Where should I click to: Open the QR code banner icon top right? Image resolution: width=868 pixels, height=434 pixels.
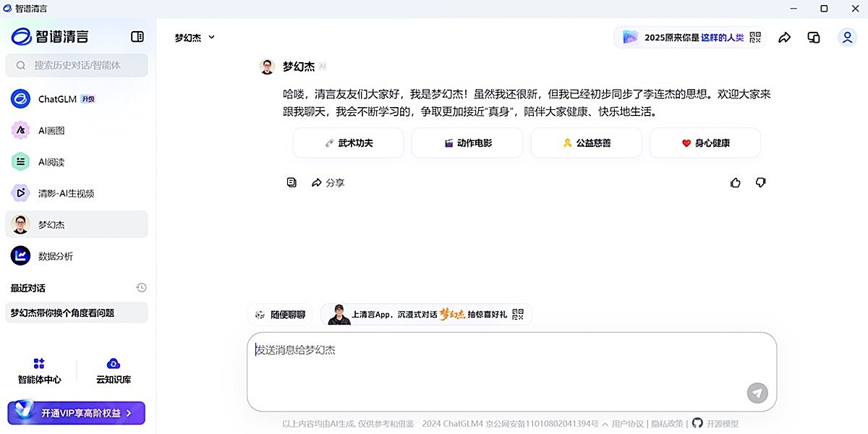tap(755, 36)
